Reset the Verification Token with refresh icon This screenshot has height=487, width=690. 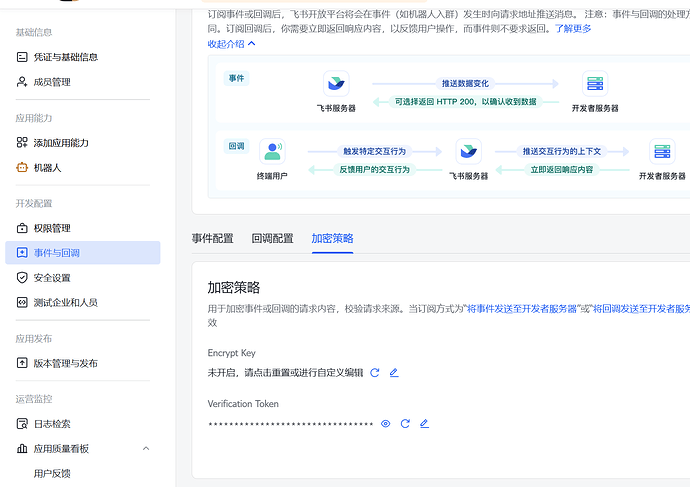[x=405, y=424]
